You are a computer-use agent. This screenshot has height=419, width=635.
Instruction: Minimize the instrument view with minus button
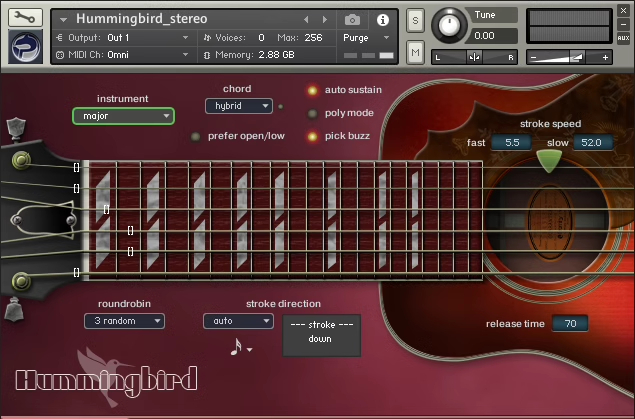pos(623,24)
